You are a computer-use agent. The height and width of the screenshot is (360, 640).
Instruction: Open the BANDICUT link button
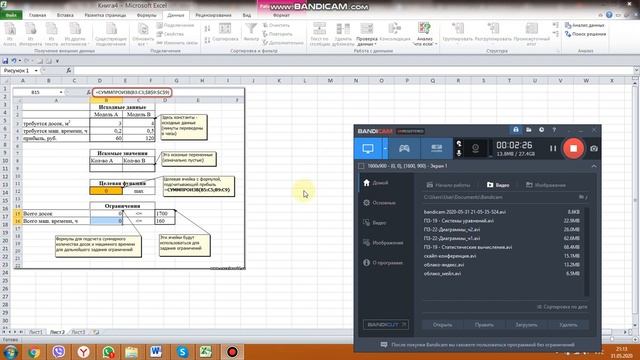(x=386, y=325)
